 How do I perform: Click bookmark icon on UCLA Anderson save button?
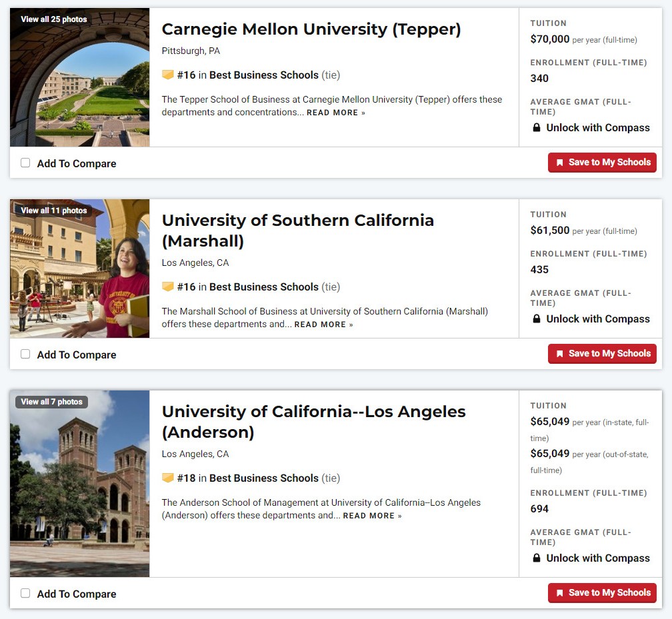point(559,593)
